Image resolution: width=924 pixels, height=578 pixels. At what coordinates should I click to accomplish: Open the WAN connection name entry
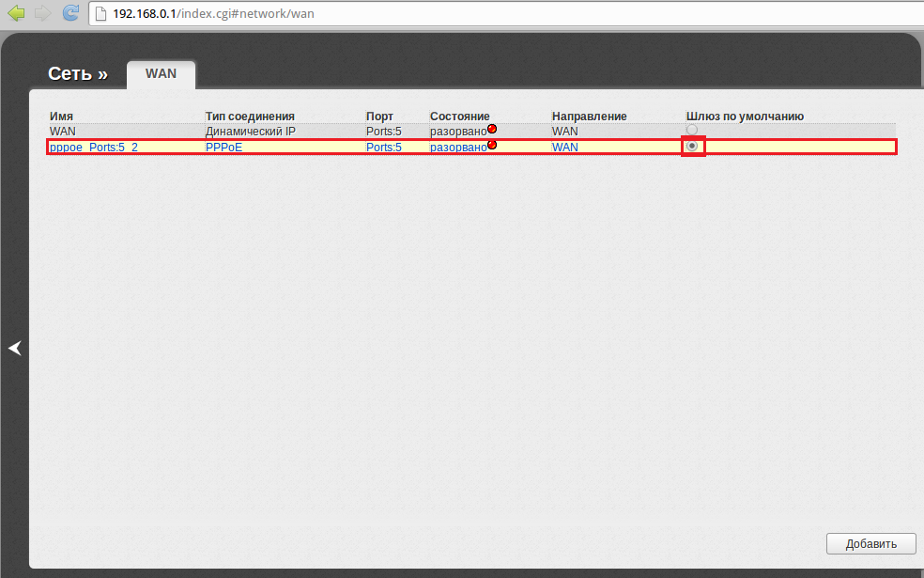62,132
